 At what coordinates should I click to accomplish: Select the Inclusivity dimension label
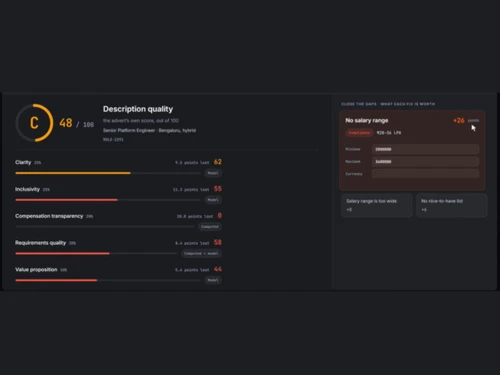(x=27, y=189)
